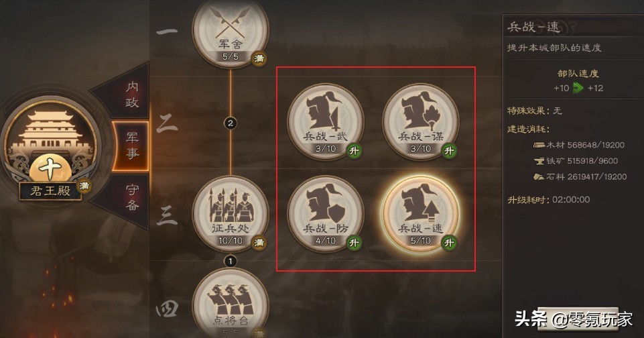
Task: Open the 兵战-谋 upgrade node
Action: point(421,121)
